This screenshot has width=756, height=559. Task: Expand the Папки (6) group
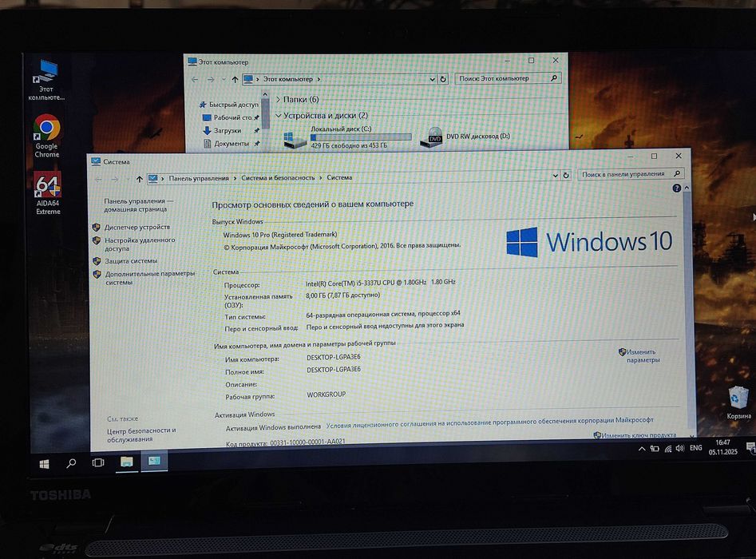pos(278,99)
